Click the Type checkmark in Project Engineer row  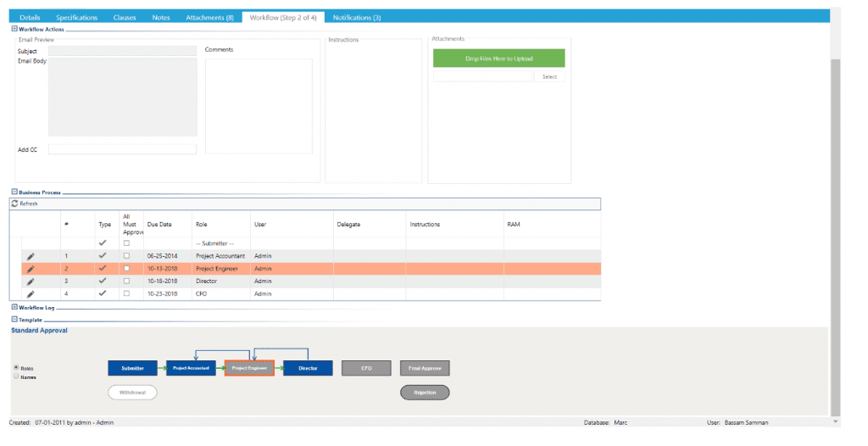pyautogui.click(x=103, y=269)
